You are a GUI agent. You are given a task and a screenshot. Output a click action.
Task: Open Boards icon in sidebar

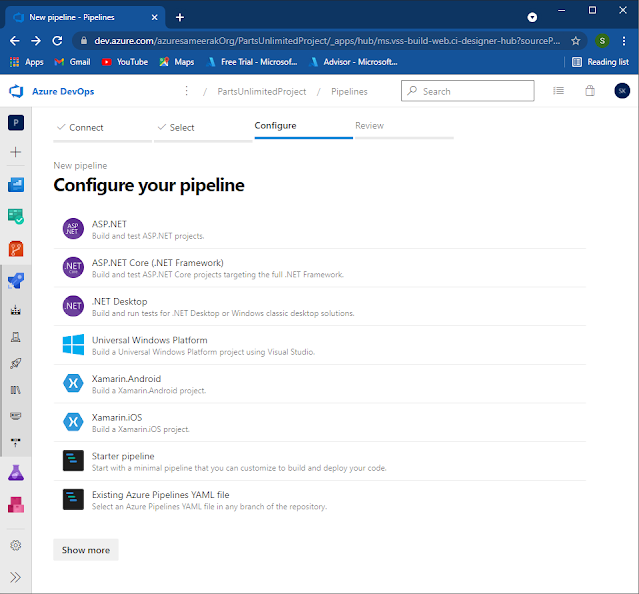[16, 216]
